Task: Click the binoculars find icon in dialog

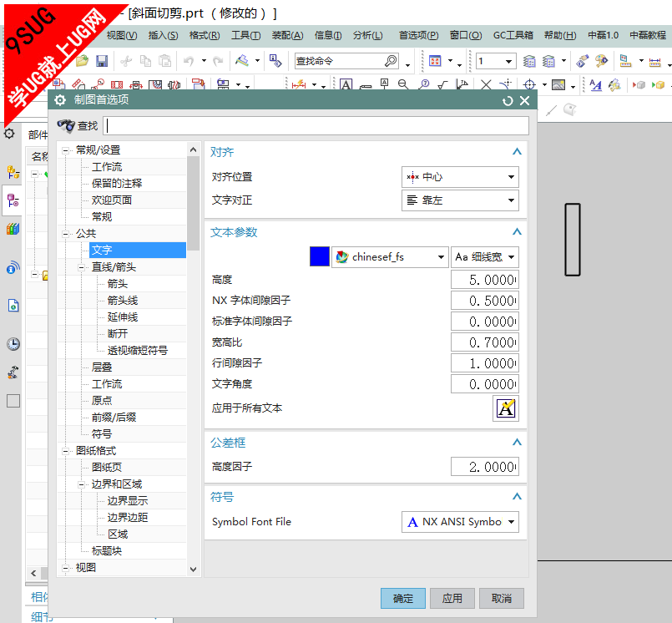Action: (x=66, y=125)
